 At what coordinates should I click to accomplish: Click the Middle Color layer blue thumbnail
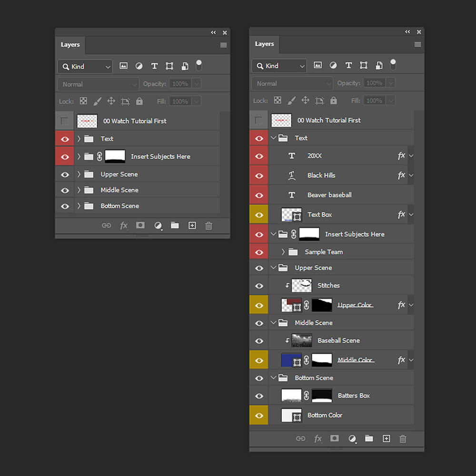tap(290, 359)
